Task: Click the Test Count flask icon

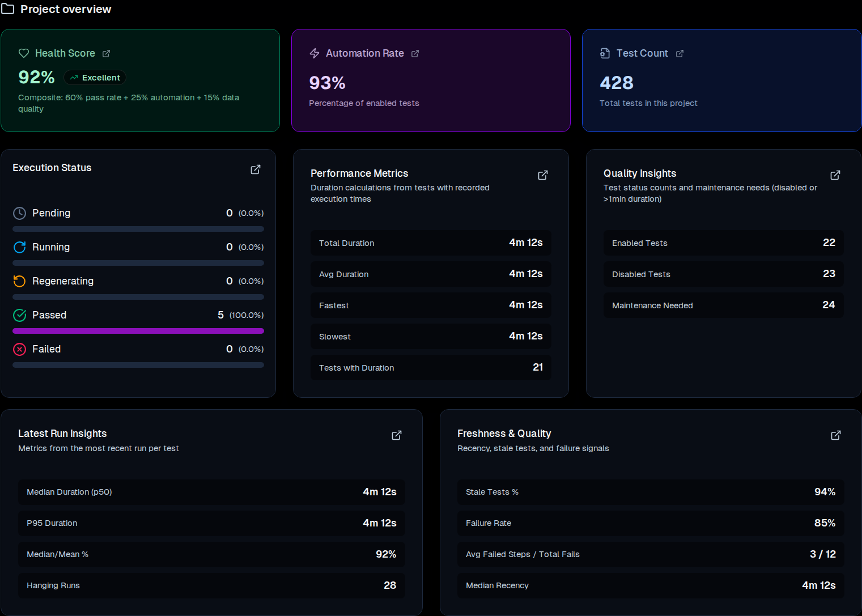Action: click(605, 53)
